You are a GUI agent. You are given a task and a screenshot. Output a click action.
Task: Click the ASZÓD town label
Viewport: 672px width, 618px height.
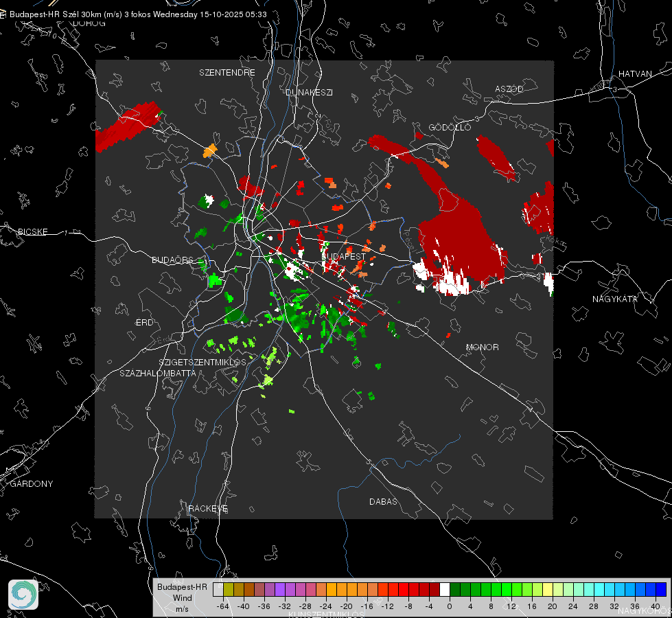click(x=509, y=89)
